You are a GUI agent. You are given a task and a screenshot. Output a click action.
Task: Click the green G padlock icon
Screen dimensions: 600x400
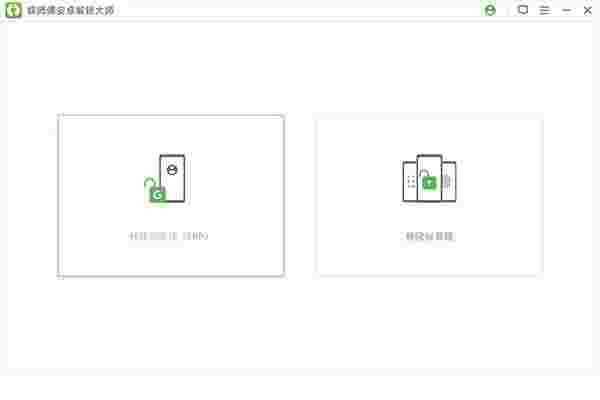156,191
